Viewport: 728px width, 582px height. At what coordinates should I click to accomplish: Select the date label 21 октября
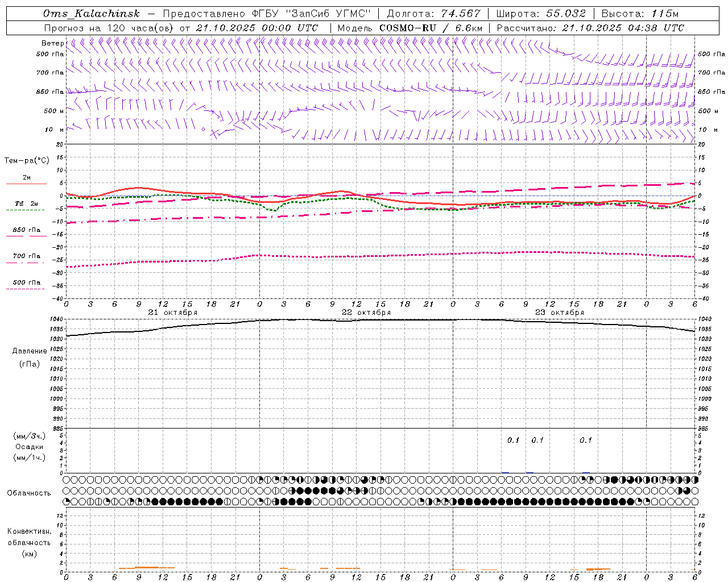click(173, 313)
